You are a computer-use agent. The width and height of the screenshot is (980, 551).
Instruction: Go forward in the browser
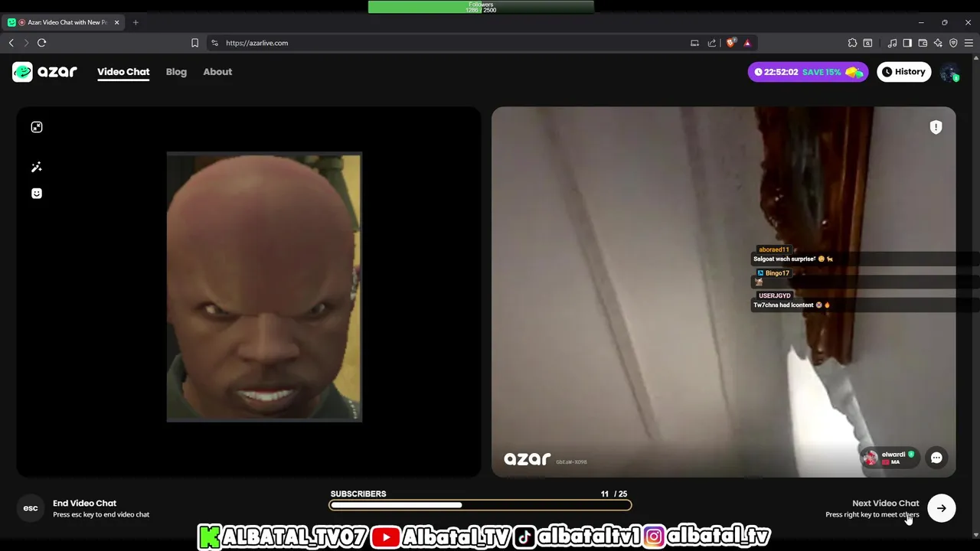[x=26, y=43]
